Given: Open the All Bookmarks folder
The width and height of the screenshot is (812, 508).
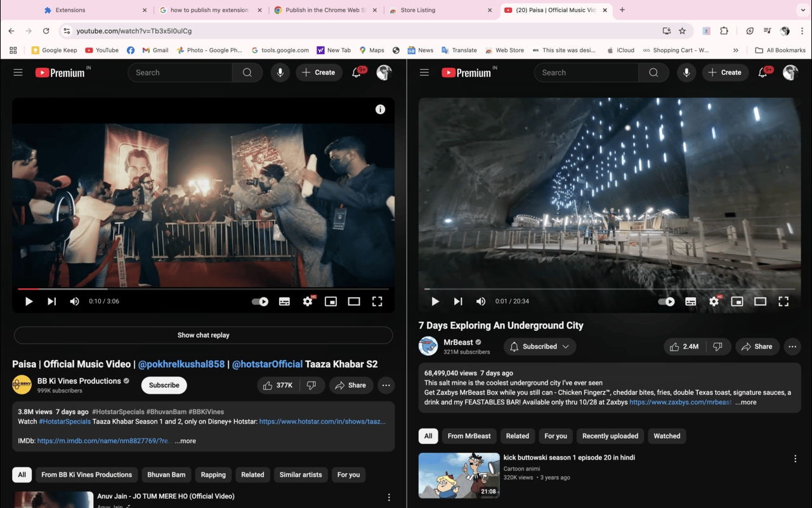Looking at the screenshot, I should pyautogui.click(x=780, y=50).
